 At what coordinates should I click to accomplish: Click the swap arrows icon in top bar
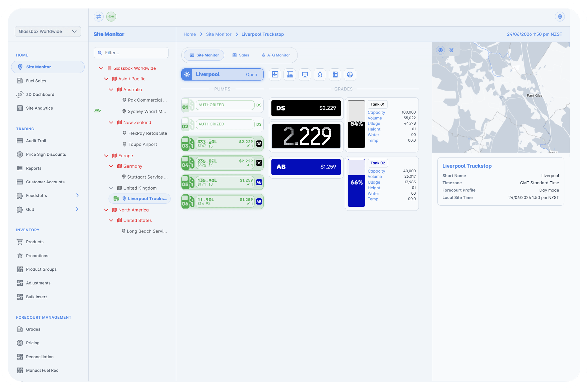coord(98,17)
